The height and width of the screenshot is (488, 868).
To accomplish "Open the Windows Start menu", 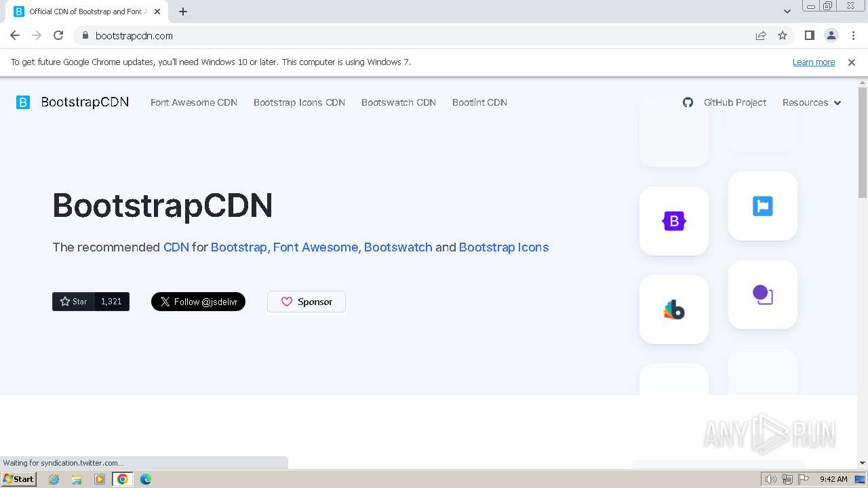I will 19,479.
